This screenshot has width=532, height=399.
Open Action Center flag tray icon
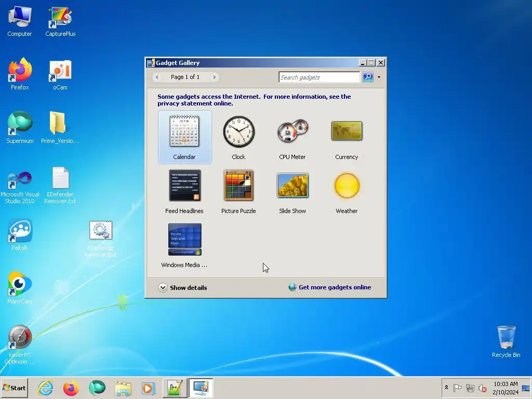pyautogui.click(x=457, y=388)
